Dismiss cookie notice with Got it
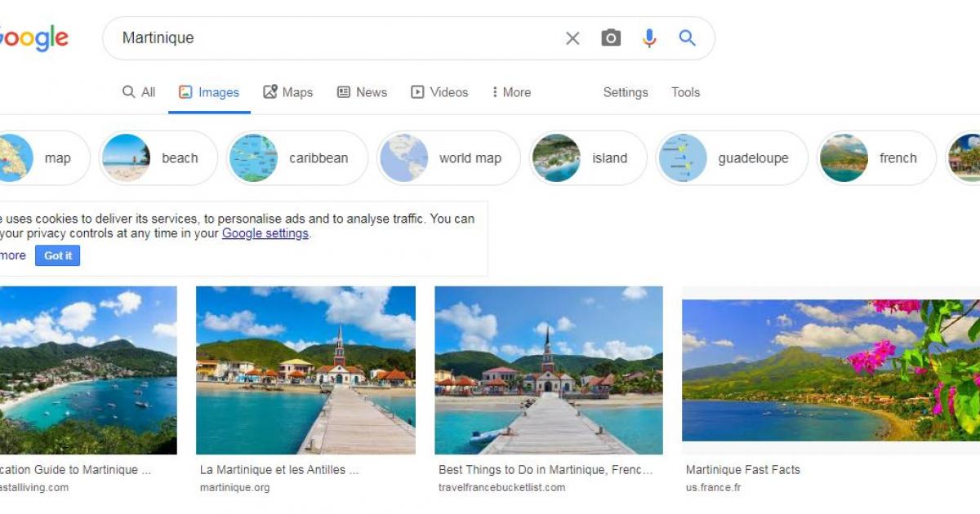The height and width of the screenshot is (514, 980). pyautogui.click(x=58, y=255)
